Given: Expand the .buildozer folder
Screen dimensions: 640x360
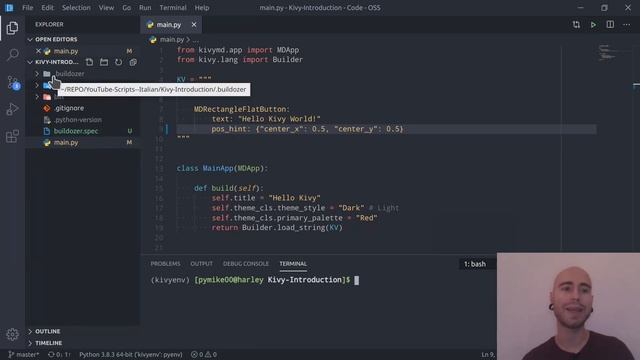Looking at the screenshot, I should [37, 74].
